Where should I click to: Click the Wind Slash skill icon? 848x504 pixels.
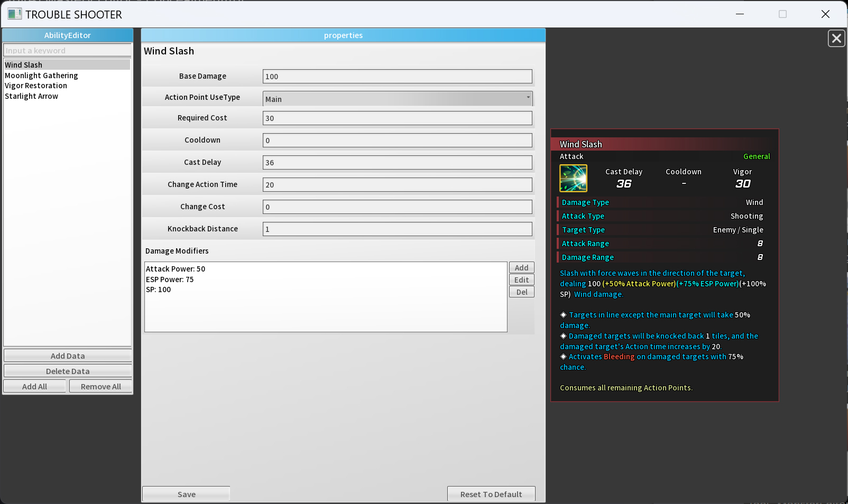(573, 179)
